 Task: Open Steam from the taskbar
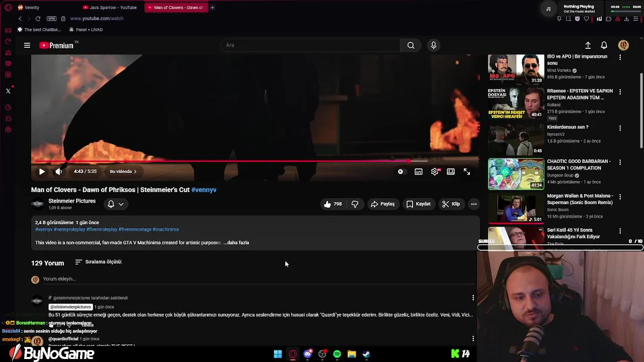point(366,354)
